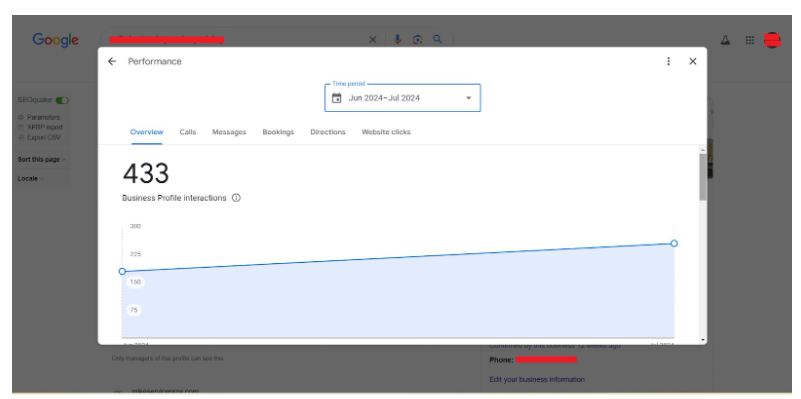Switch to the Calls tab
This screenshot has height=399, width=801.
click(187, 132)
